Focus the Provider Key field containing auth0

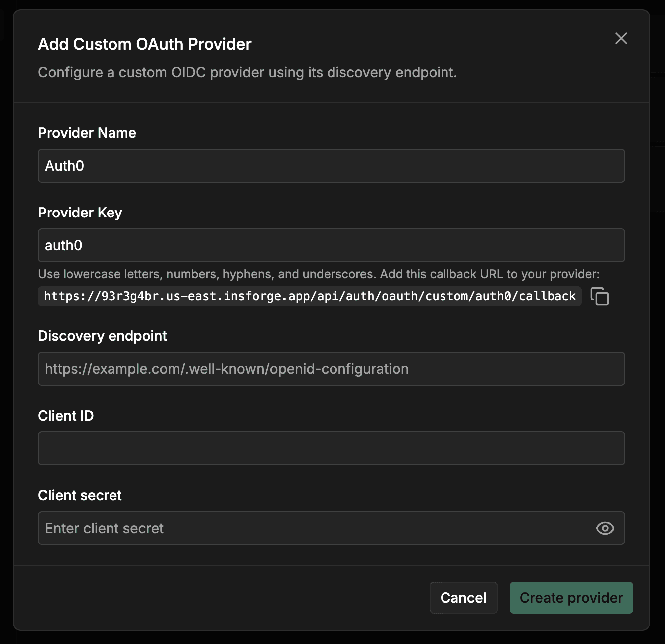pos(331,245)
